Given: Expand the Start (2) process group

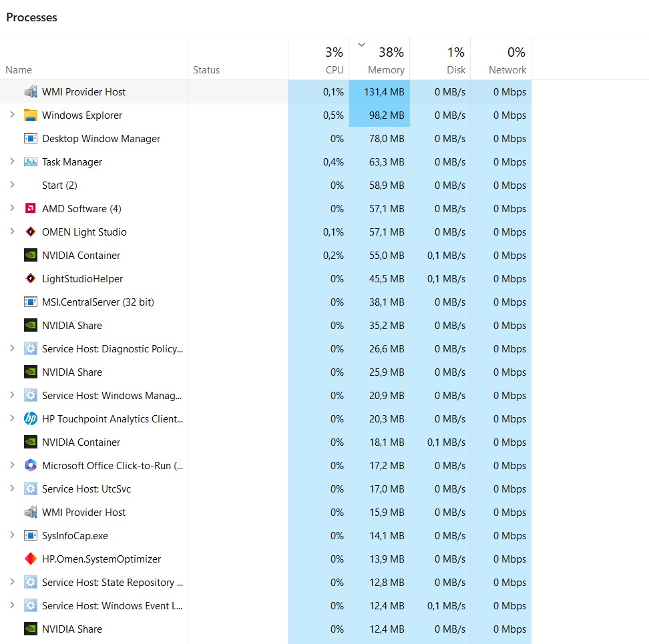Looking at the screenshot, I should [12, 186].
